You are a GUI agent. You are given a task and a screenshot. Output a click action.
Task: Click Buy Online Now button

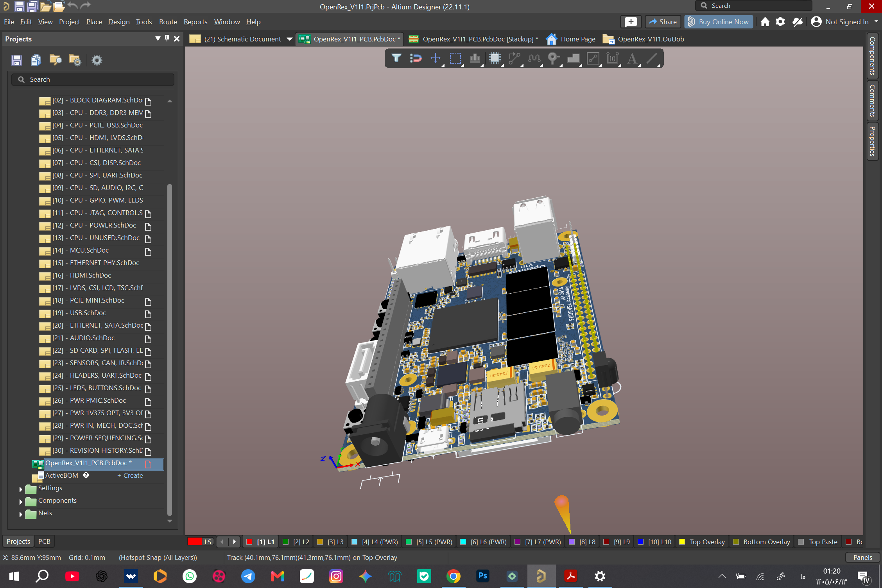719,22
